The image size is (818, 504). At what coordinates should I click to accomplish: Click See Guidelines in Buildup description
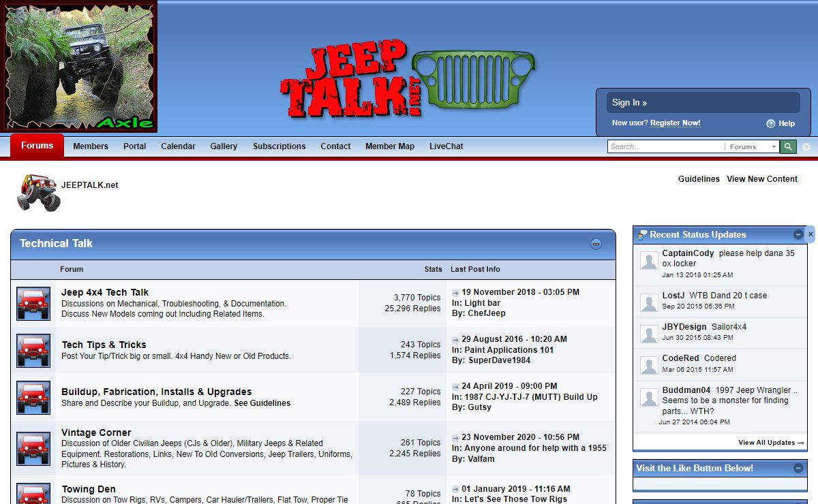point(262,403)
